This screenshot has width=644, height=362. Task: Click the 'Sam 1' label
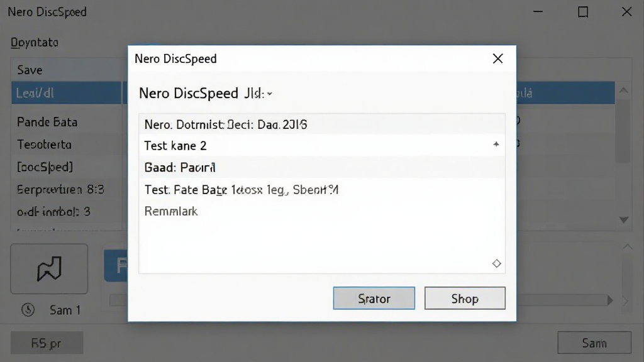pos(65,310)
